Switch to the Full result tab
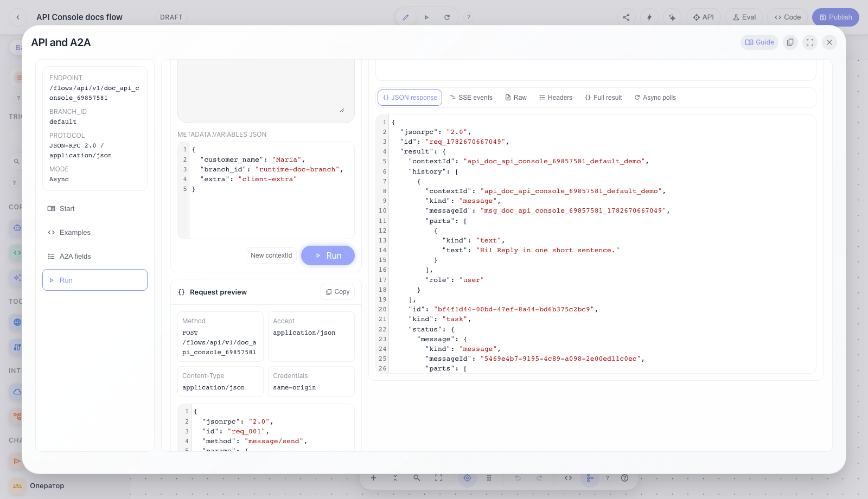 coord(603,98)
